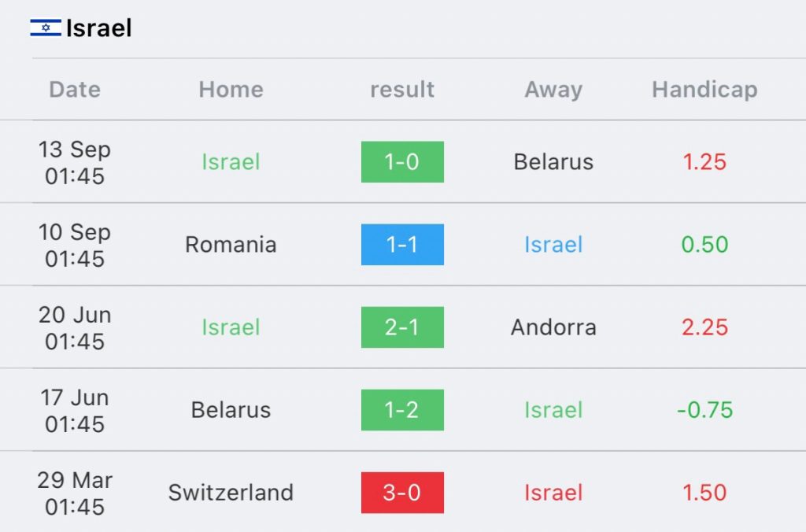
Task: Open the Romania team link
Action: click(x=231, y=245)
